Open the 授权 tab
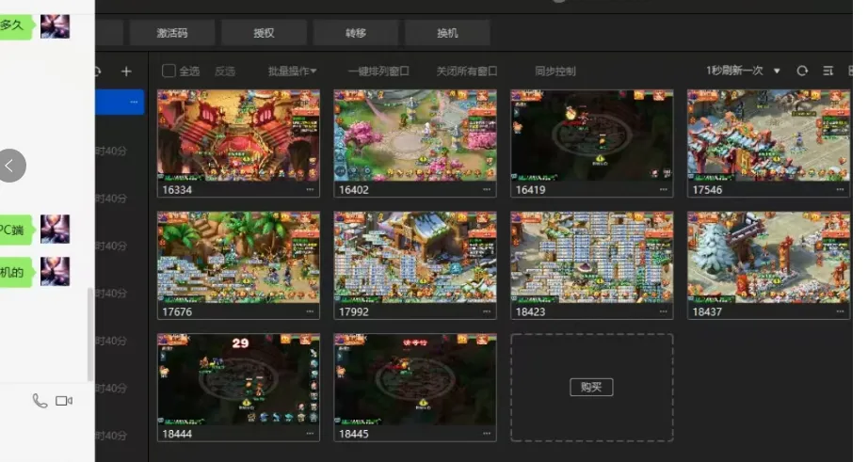The width and height of the screenshot is (868, 462). pyautogui.click(x=264, y=33)
